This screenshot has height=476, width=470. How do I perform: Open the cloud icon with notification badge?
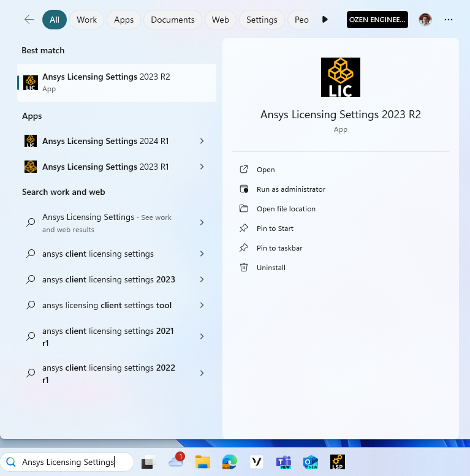[x=176, y=461]
